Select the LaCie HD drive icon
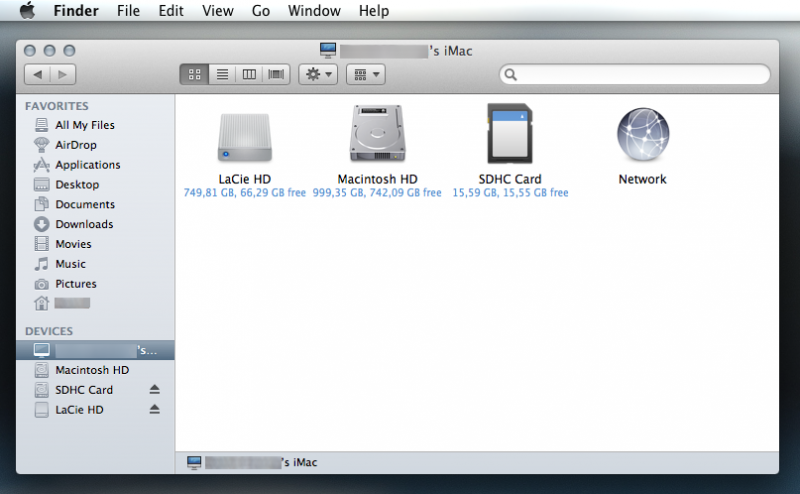Viewport: 800px width, 494px height. click(245, 137)
